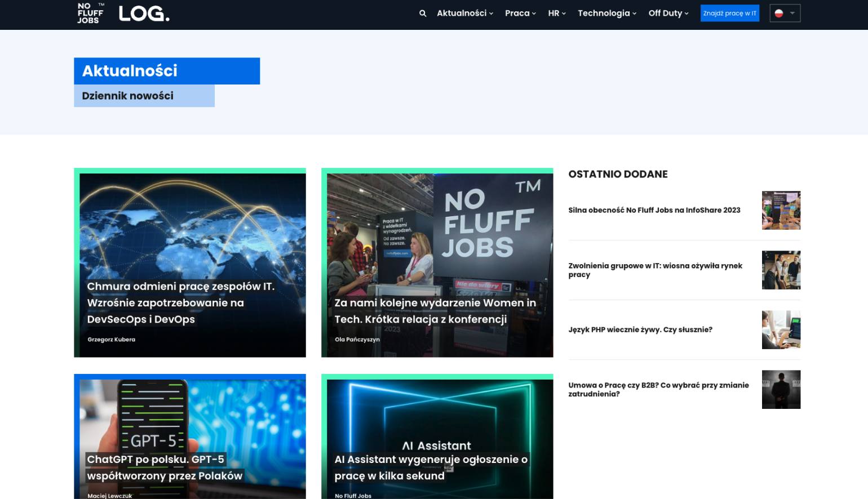The height and width of the screenshot is (499, 868).
Task: Open Język PHP wiecznie żywy link
Action: coord(640,329)
